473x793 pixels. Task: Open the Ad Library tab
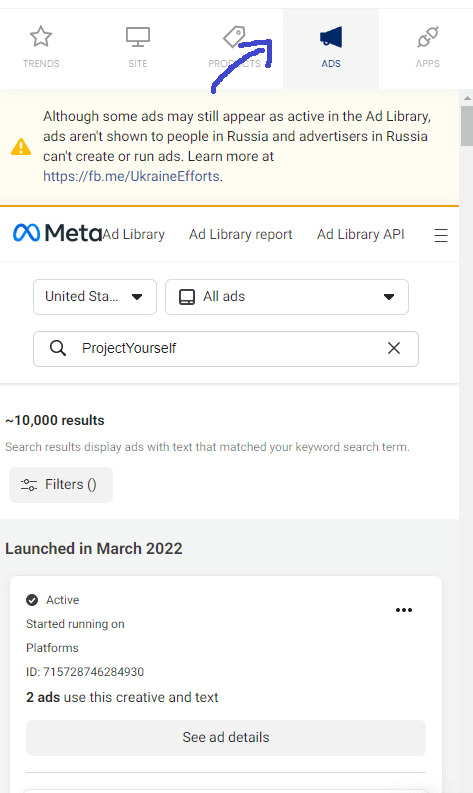pos(134,235)
